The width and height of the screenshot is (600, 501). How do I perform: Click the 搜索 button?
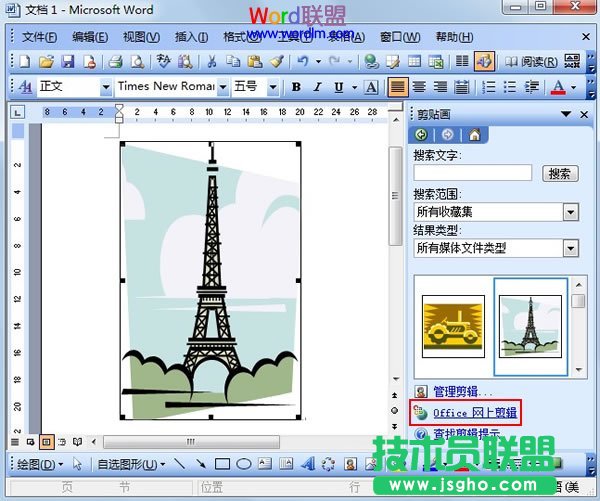click(x=560, y=173)
